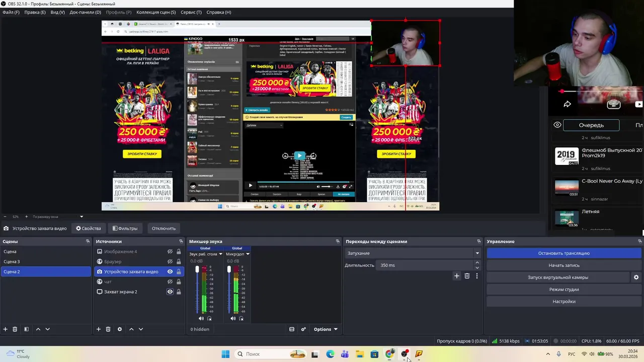Move source up arrow in Sources dock

[x=131, y=329]
